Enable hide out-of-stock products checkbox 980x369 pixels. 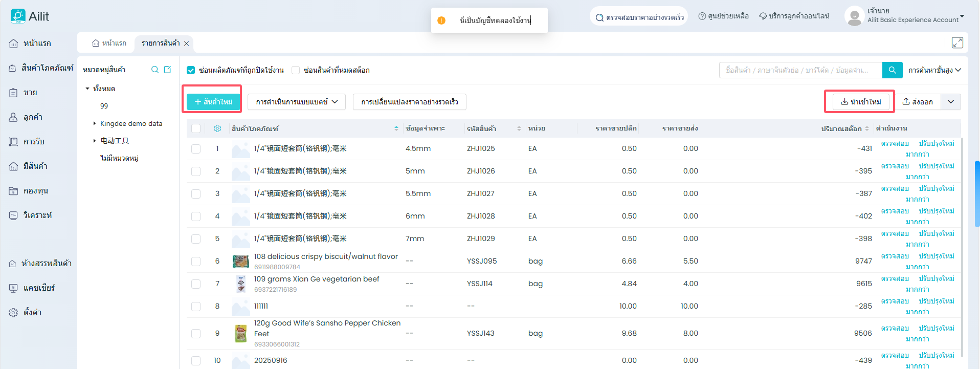click(x=296, y=70)
